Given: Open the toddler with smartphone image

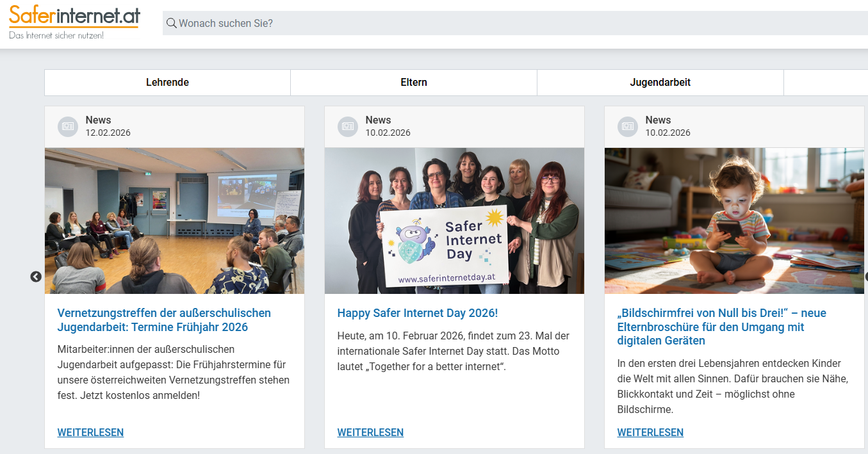Looking at the screenshot, I should 734,221.
